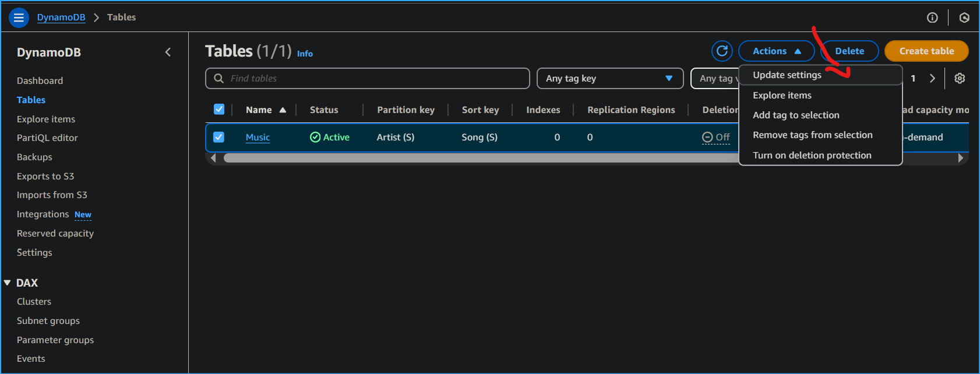
Task: Click the Partition key column header
Action: pos(406,110)
